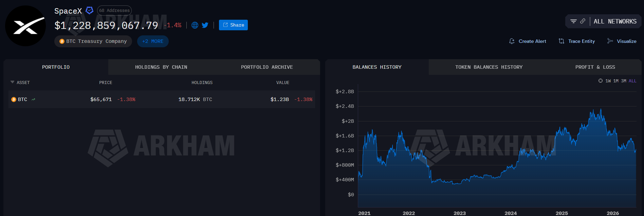
Task: Click the Visualize graph icon
Action: point(610,41)
